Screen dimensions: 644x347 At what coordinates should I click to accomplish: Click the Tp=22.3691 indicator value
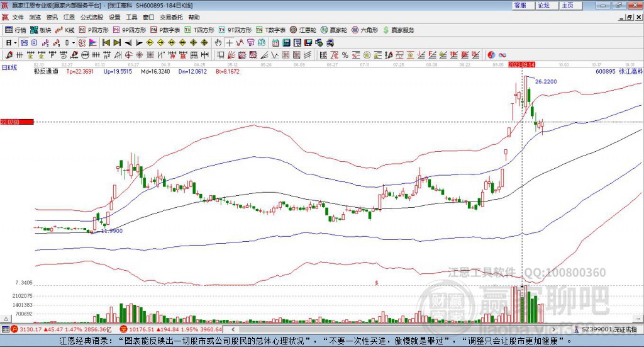pyautogui.click(x=80, y=72)
